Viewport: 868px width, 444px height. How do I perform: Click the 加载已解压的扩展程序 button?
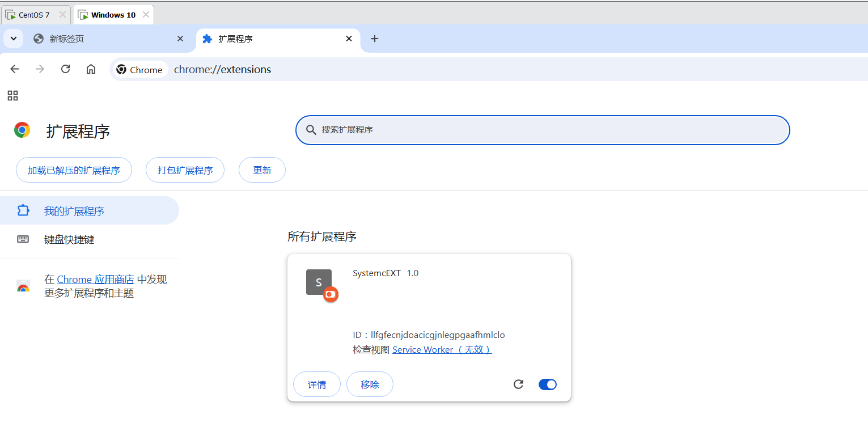click(x=74, y=170)
